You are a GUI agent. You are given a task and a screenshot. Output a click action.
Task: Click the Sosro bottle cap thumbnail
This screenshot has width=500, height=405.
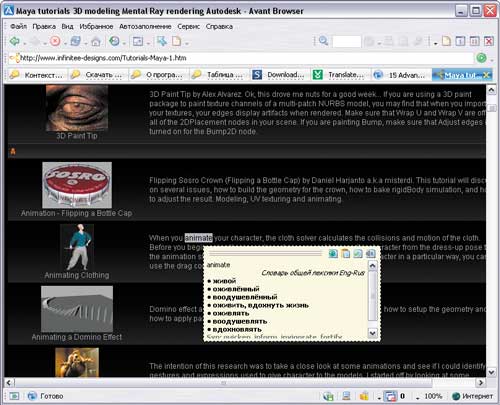[x=77, y=185]
